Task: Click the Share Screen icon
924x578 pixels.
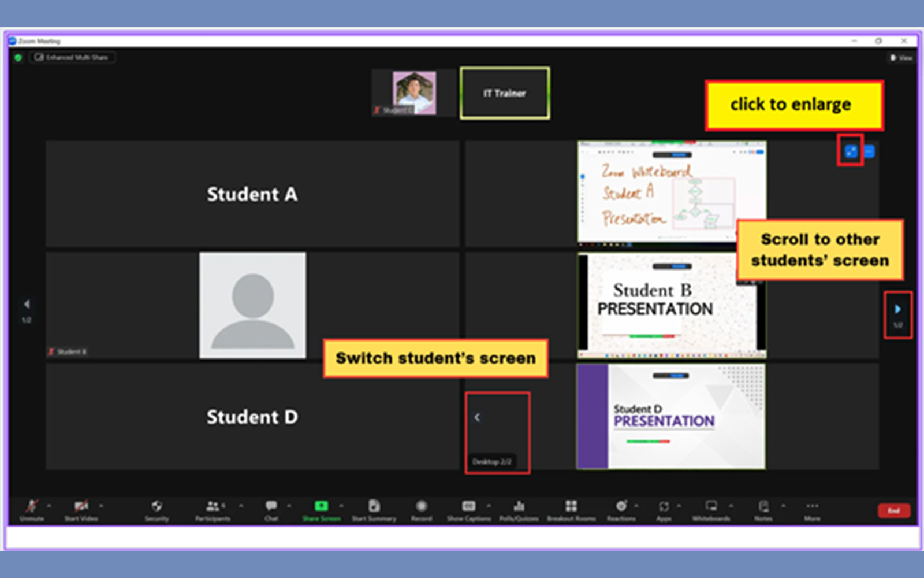Action: (x=321, y=507)
